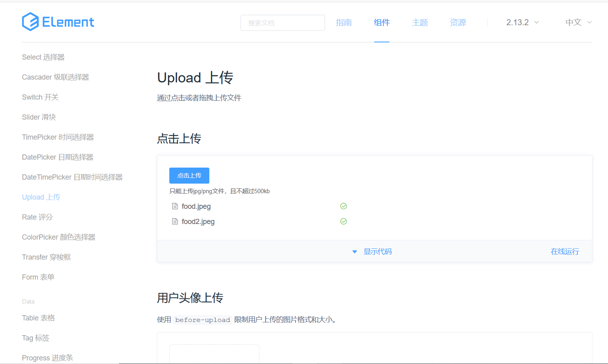Click the blue triangle beside 显示代码
This screenshot has width=608, height=364.
pos(355,252)
